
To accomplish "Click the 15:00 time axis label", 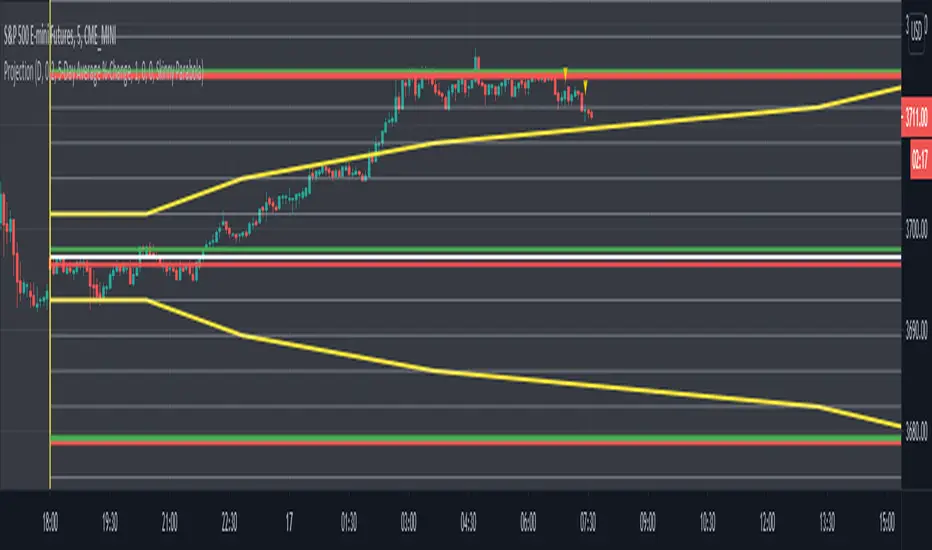I will pos(886,522).
